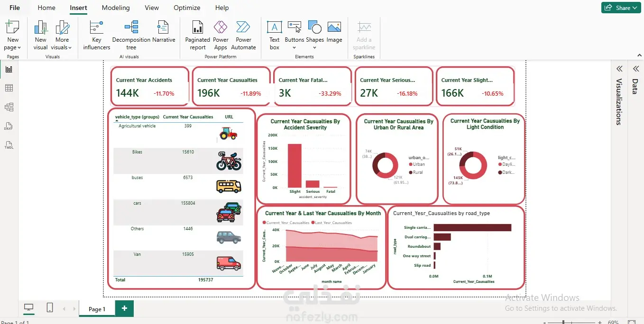Click the Last Year_Casualties legend entry
Screen dimensions: 644x324
point(331,223)
